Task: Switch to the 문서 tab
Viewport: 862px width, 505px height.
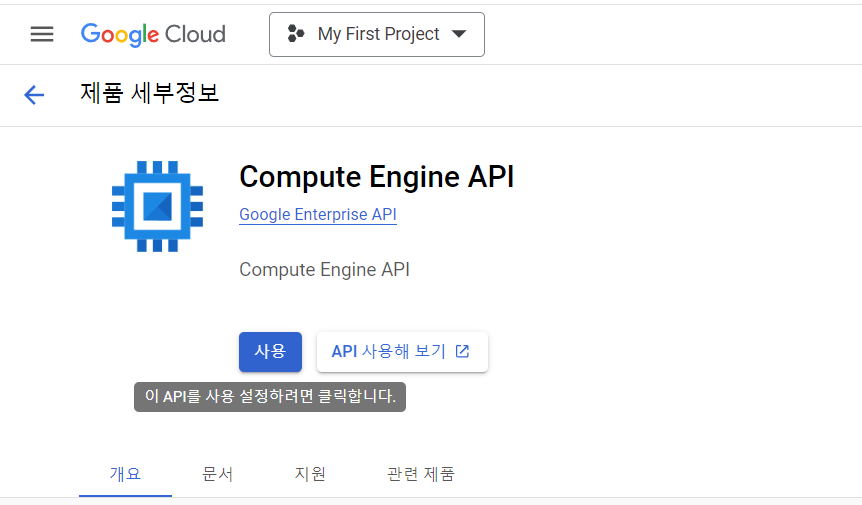Action: 218,474
